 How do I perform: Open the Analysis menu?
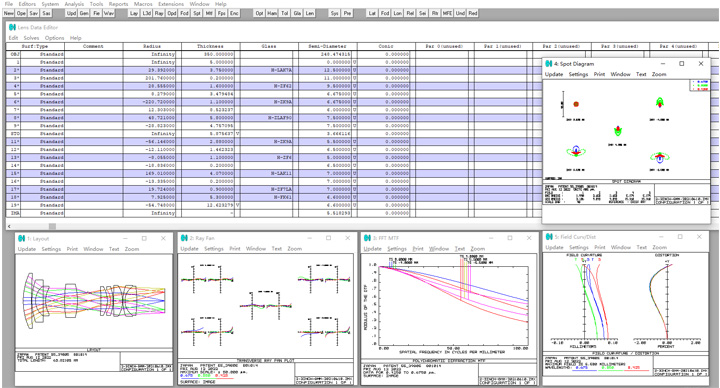[74, 4]
